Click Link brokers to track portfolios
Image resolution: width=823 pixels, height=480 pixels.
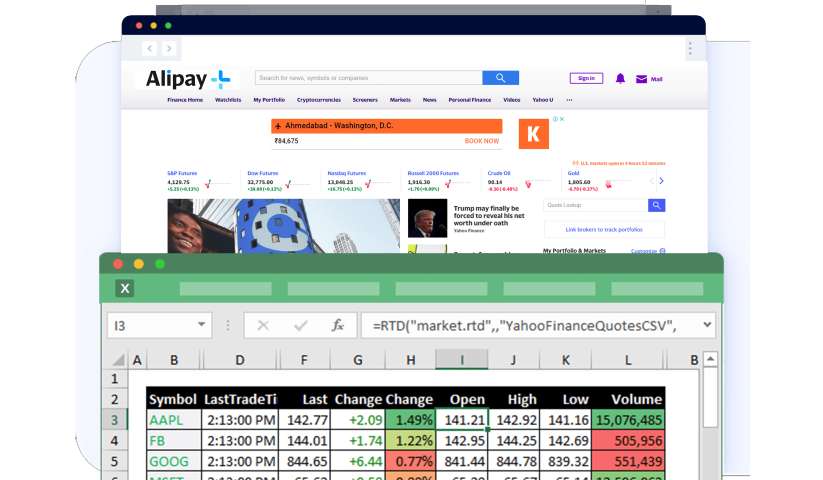(604, 230)
